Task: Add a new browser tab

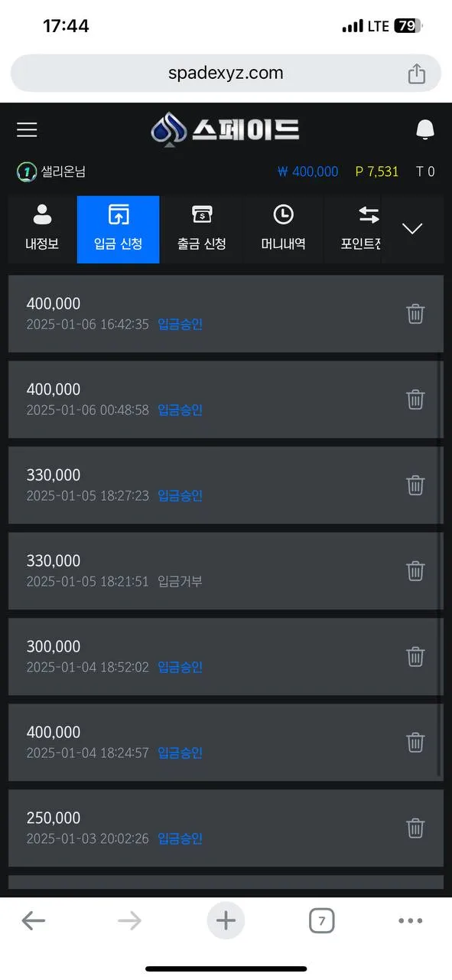Action: coord(226,920)
